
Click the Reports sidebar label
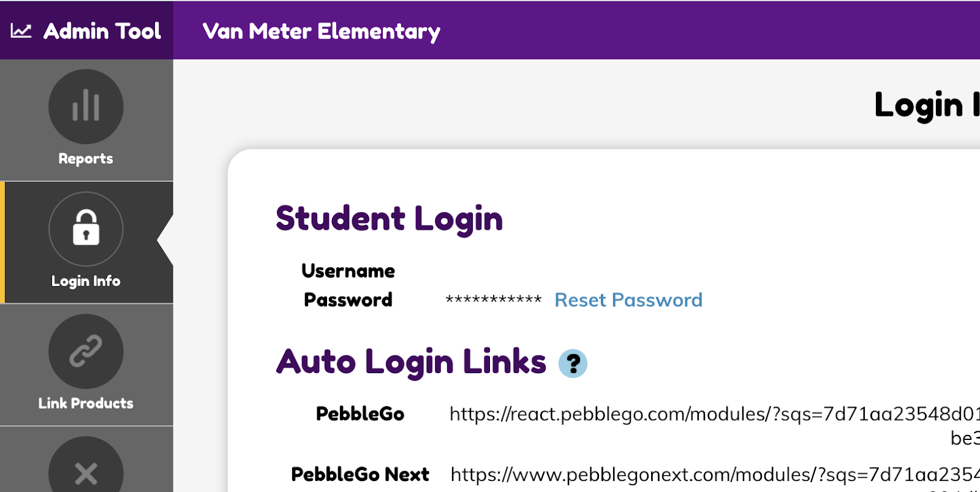pos(85,158)
